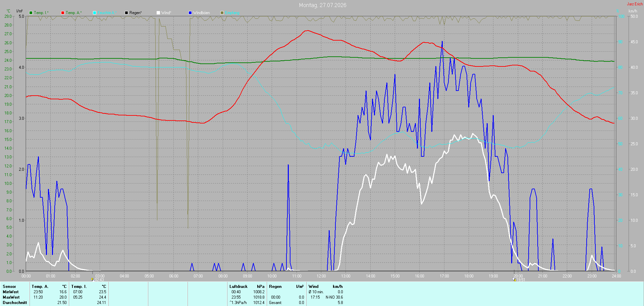Click the '06:00' time axis label
Screen dimensions: 644x306
(174, 276)
